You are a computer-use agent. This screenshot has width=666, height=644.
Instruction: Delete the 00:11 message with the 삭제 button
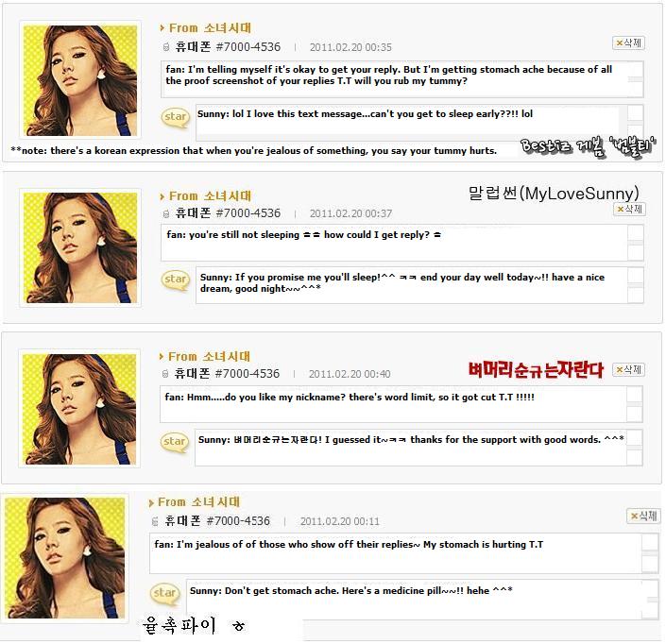[643, 517]
